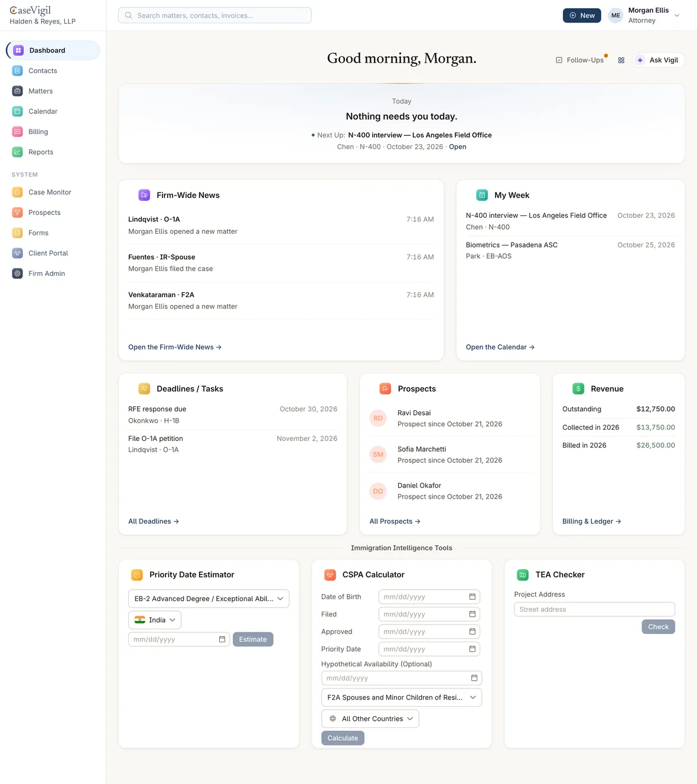The image size is (697, 784).
Task: Open the Follow-Ups checklist
Action: coord(579,60)
